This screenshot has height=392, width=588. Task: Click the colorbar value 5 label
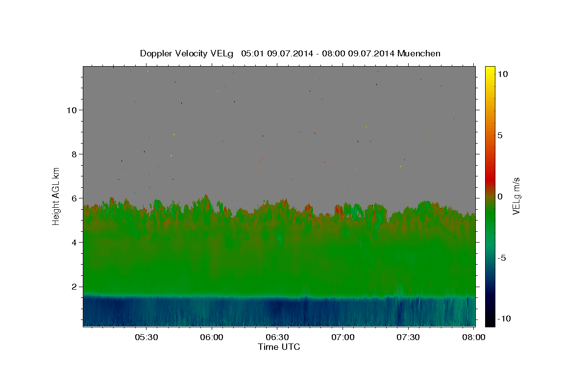click(500, 135)
